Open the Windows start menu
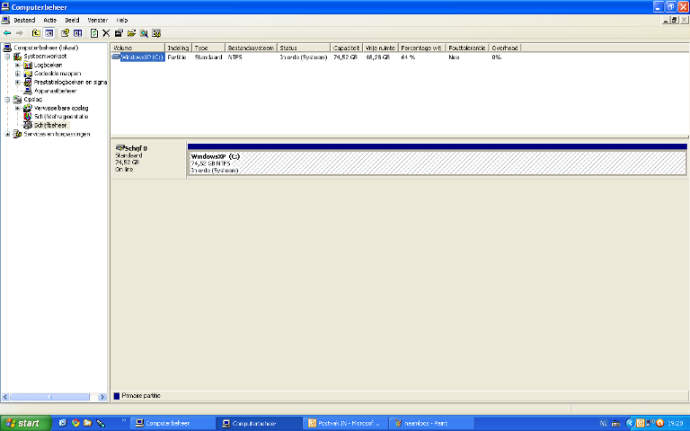Viewport: 690px width, 431px height. click(x=26, y=423)
